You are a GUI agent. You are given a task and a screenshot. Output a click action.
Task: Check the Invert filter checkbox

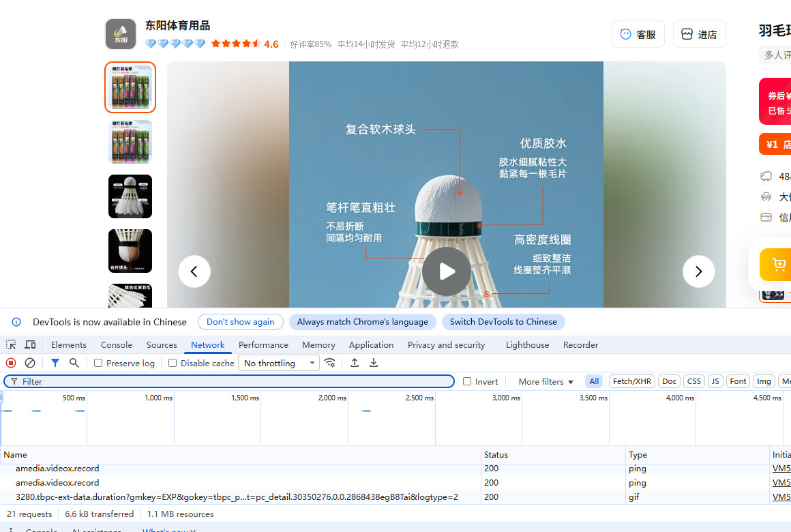point(467,382)
